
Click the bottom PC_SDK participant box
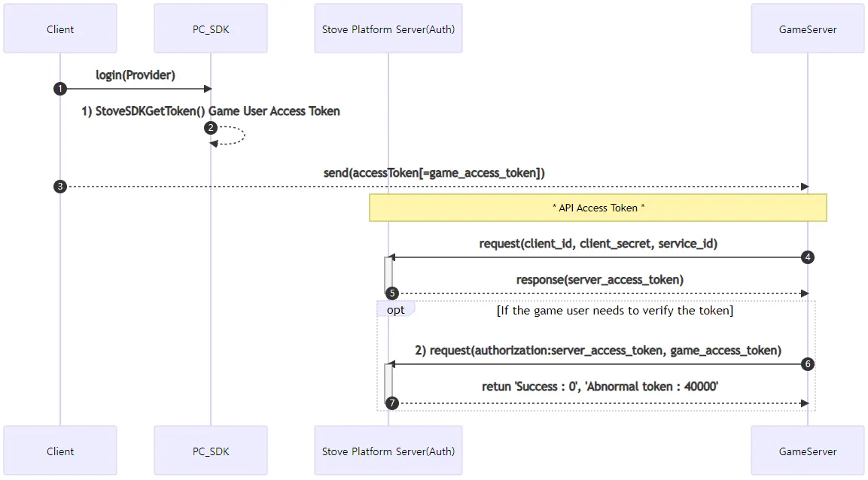pyautogui.click(x=211, y=451)
